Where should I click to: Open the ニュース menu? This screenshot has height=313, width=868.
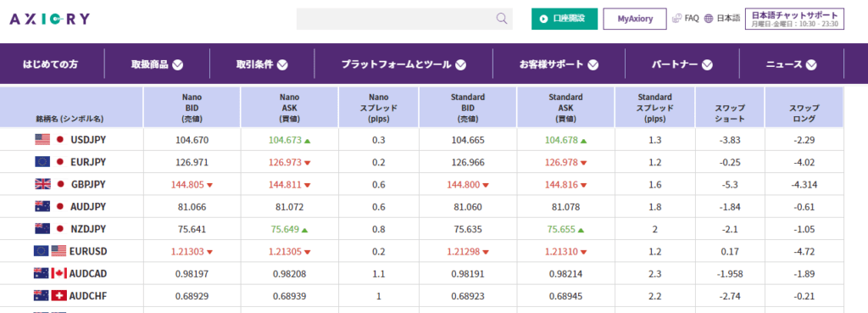click(792, 64)
